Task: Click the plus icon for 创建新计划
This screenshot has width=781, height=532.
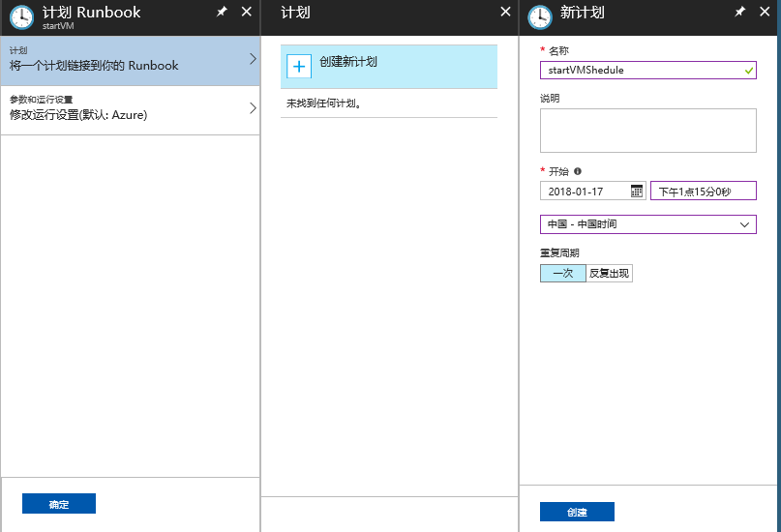Action: 299,66
